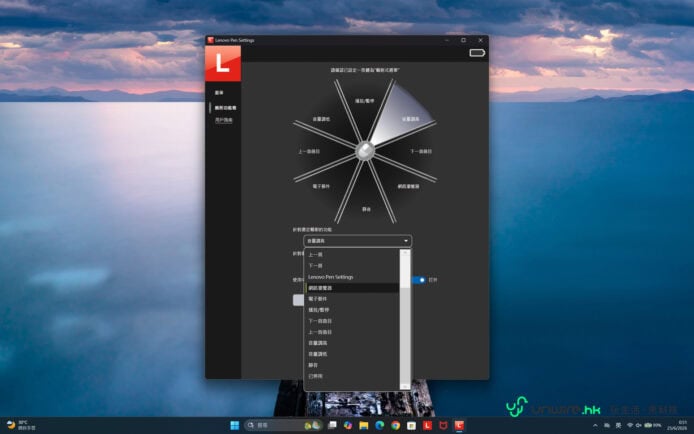Select the 播放/暫停 segment on the wheel
Viewport: 694px width, 434px height.
(365, 101)
